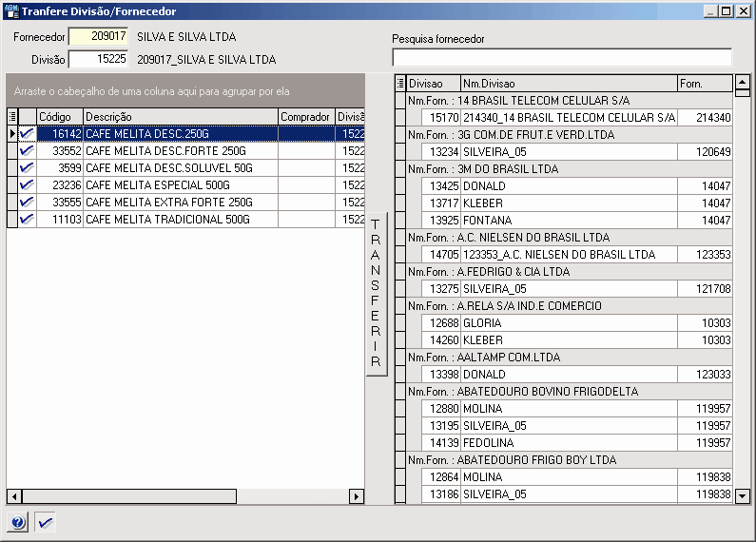756x542 pixels.
Task: Open the left grid column chooser icon
Action: click(12, 116)
